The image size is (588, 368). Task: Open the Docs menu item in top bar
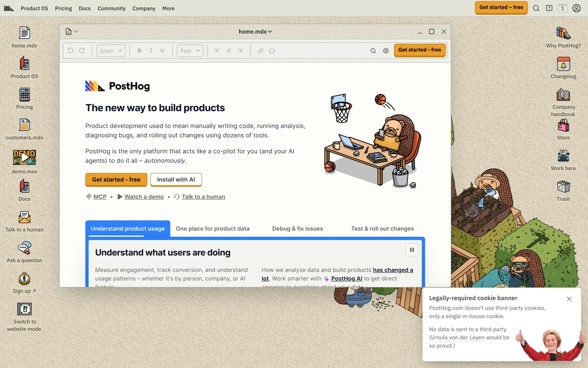click(x=85, y=8)
